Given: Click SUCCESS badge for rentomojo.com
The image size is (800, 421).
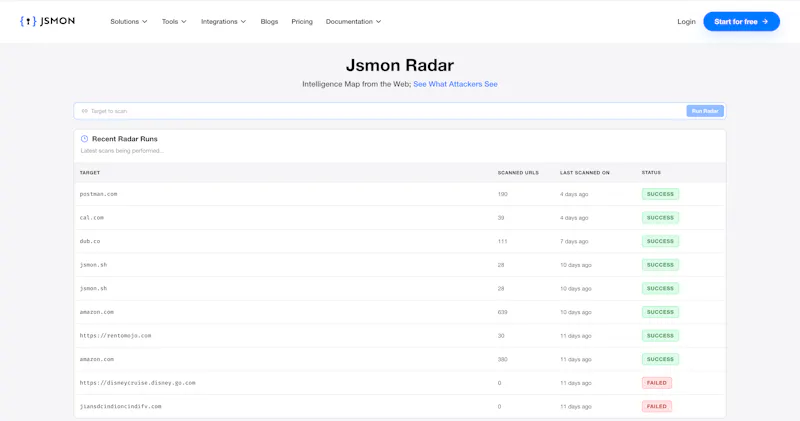Looking at the screenshot, I should (x=660, y=336).
